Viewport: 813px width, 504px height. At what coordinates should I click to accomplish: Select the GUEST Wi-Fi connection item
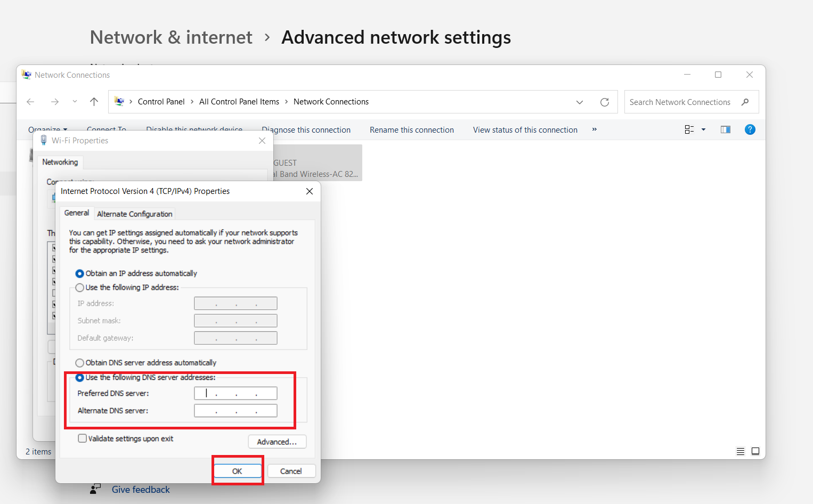[318, 163]
